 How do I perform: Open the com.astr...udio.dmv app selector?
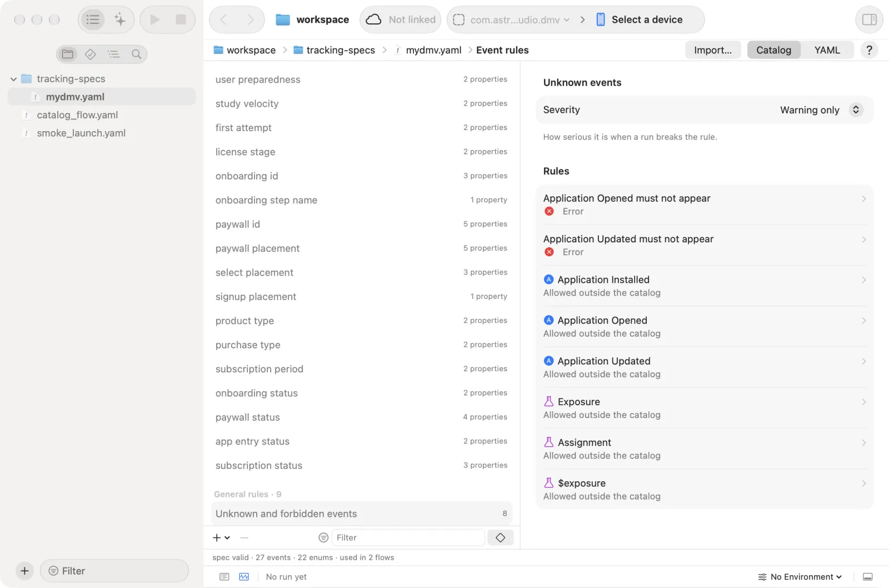[511, 20]
